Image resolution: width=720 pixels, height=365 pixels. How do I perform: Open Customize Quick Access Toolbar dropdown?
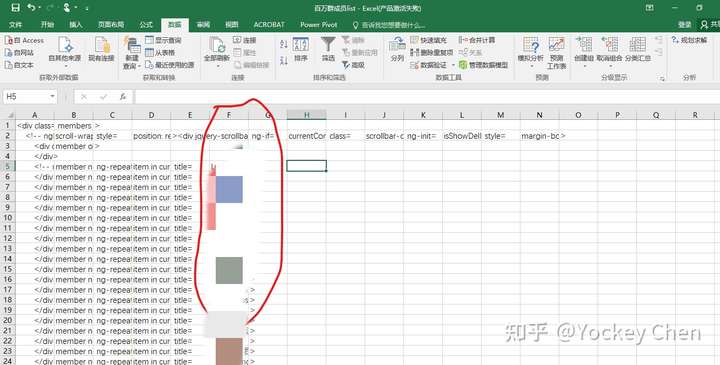click(87, 8)
